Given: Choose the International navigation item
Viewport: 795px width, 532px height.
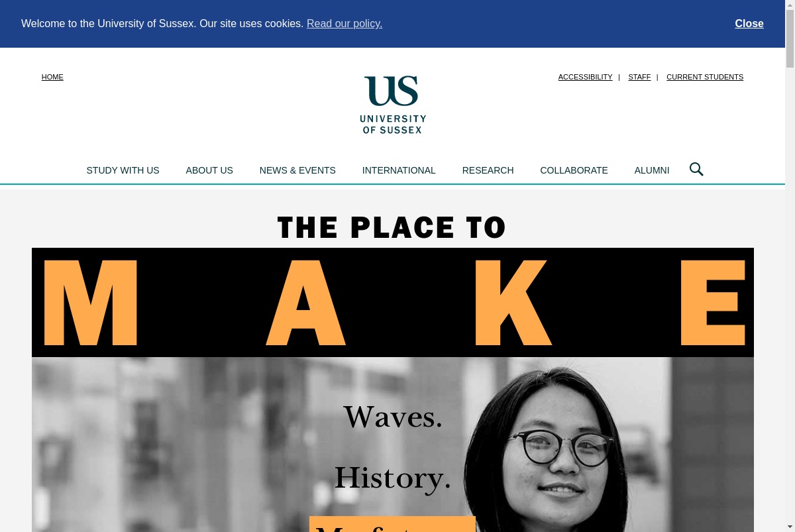Looking at the screenshot, I should (x=399, y=170).
